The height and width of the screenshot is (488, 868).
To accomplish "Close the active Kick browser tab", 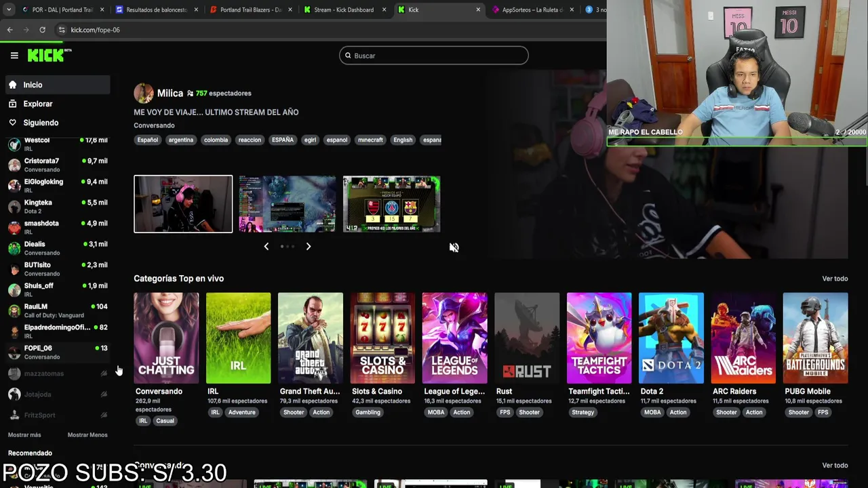I will (x=478, y=9).
